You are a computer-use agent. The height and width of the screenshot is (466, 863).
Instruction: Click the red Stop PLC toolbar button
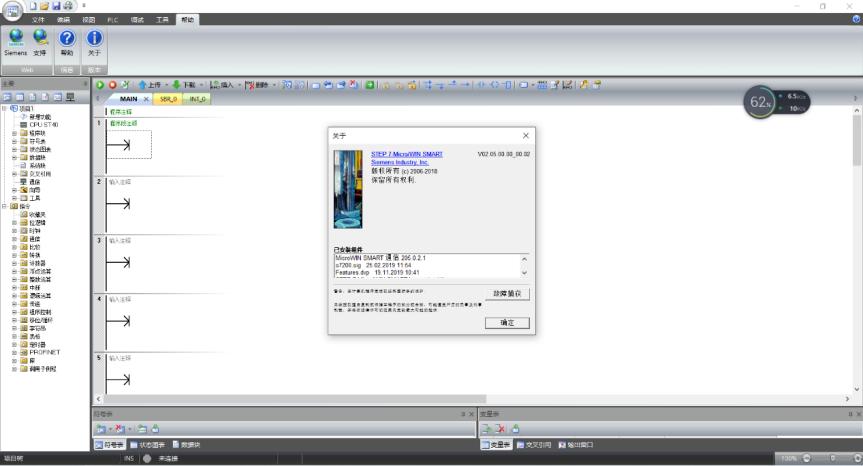(x=112, y=85)
